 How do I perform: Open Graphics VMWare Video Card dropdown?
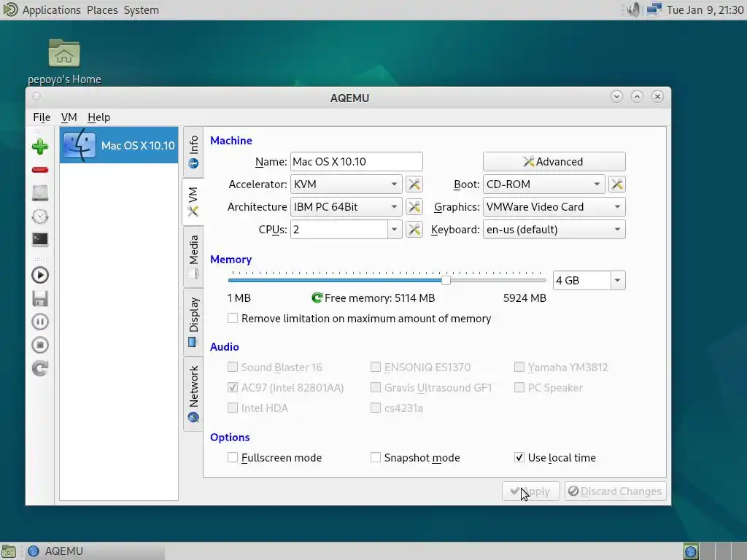point(554,206)
